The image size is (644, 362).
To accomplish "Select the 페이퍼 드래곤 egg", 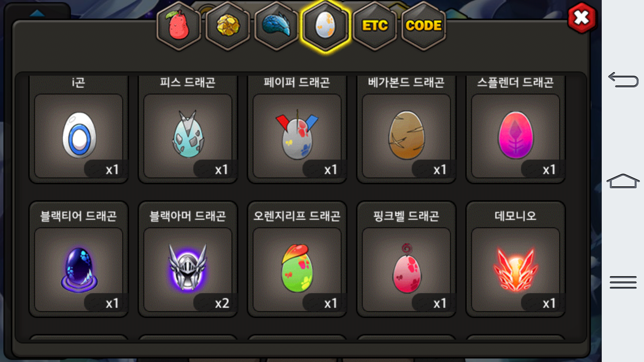I will click(297, 136).
